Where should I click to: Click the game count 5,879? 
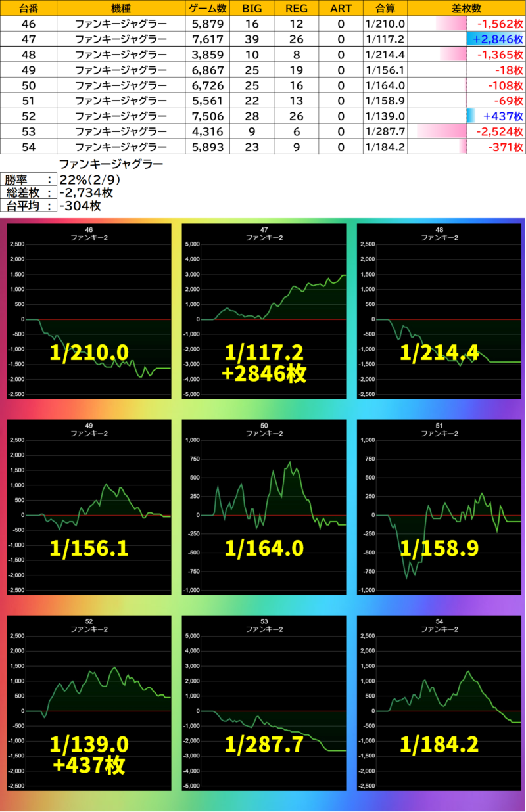pyautogui.click(x=208, y=24)
